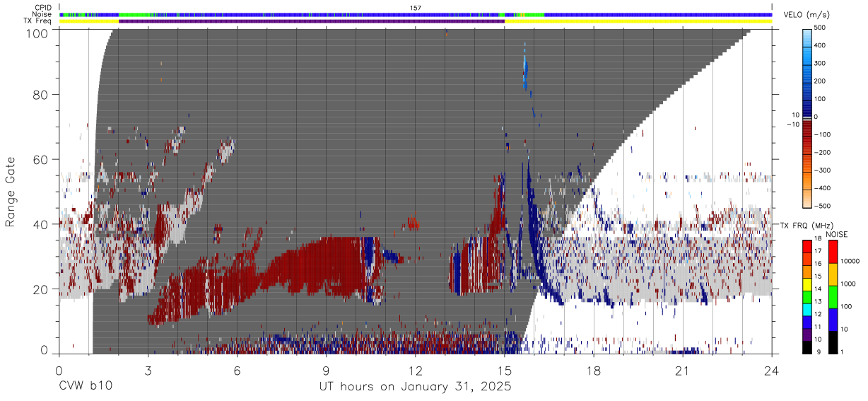Viewport: 868px width, 401px height.
Task: Click the NOISE legend title
Action: (x=836, y=234)
